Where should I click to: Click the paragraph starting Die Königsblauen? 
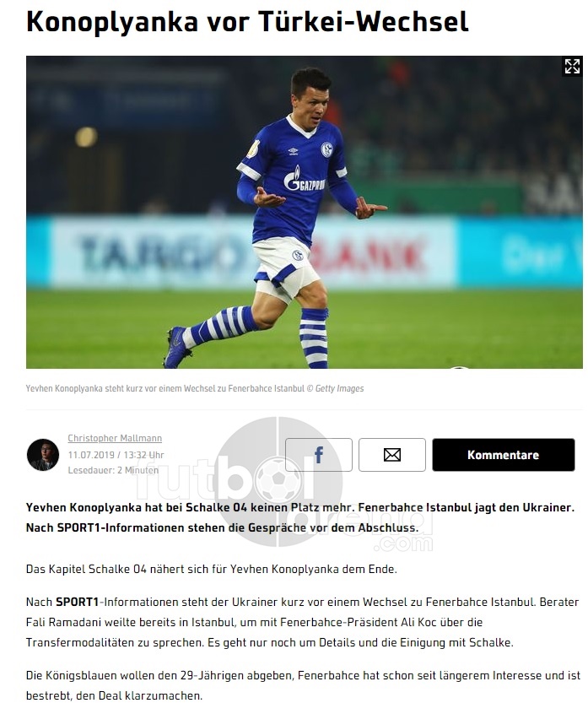[303, 685]
